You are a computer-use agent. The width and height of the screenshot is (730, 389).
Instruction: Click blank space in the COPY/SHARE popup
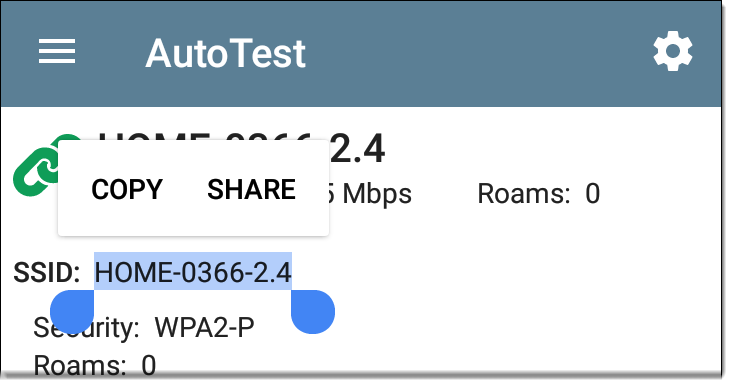tap(193, 219)
